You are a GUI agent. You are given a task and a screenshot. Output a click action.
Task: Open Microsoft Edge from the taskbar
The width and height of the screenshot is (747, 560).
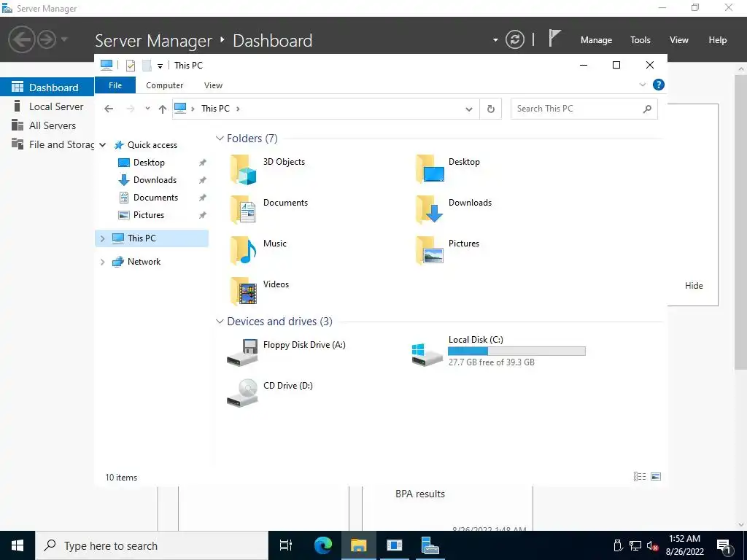(x=323, y=545)
